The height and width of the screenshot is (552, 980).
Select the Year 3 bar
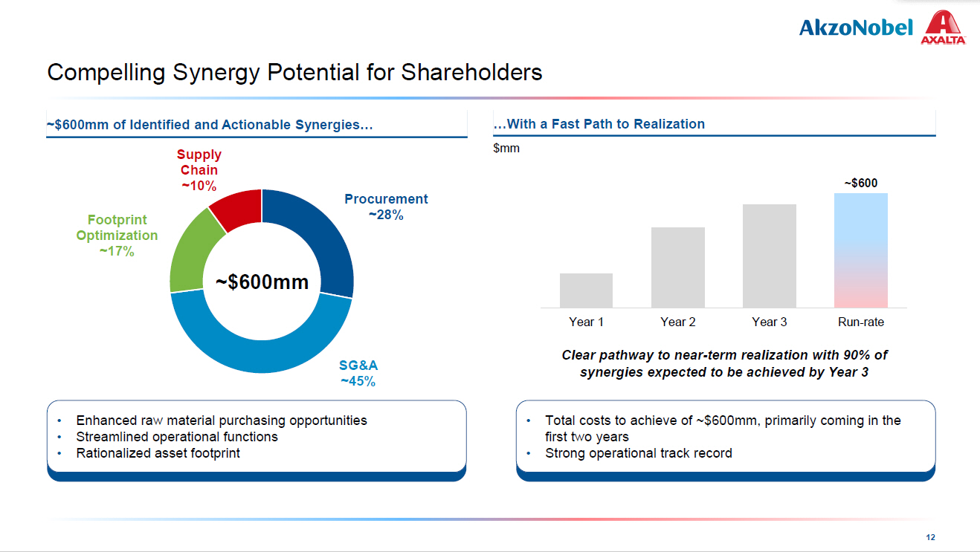pyautogui.click(x=769, y=256)
